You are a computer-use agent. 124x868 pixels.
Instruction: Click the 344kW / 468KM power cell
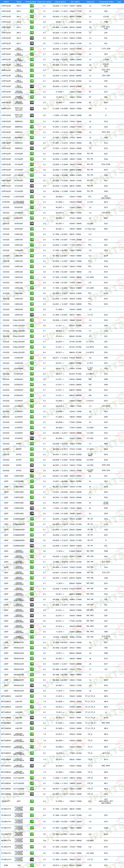tap(75, 594)
